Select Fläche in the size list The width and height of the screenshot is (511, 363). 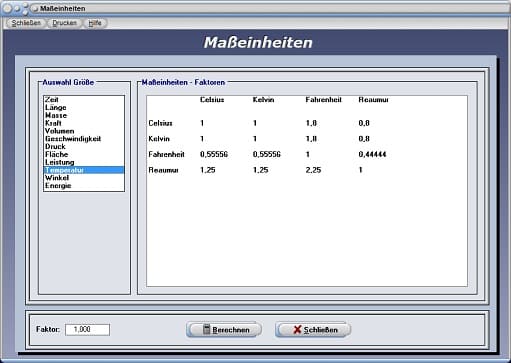click(84, 154)
